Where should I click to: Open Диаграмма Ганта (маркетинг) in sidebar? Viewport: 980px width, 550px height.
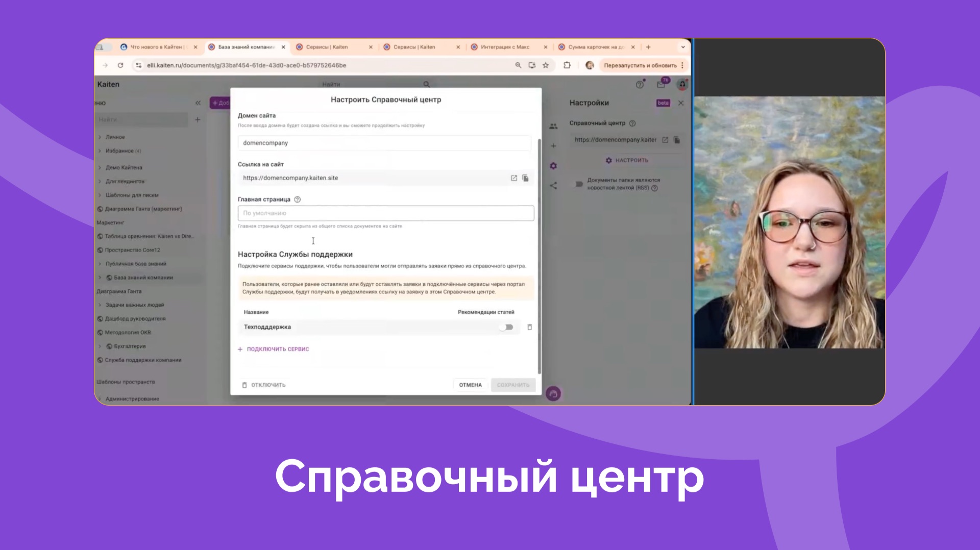[143, 209]
